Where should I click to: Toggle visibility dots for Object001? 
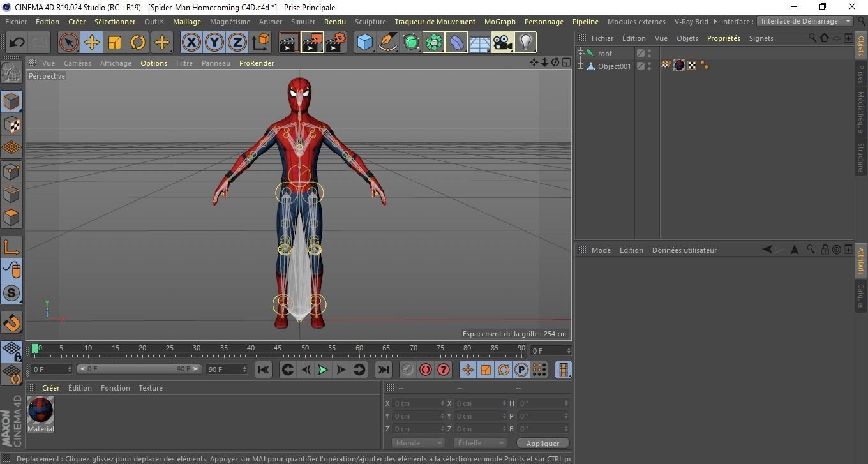click(x=650, y=66)
